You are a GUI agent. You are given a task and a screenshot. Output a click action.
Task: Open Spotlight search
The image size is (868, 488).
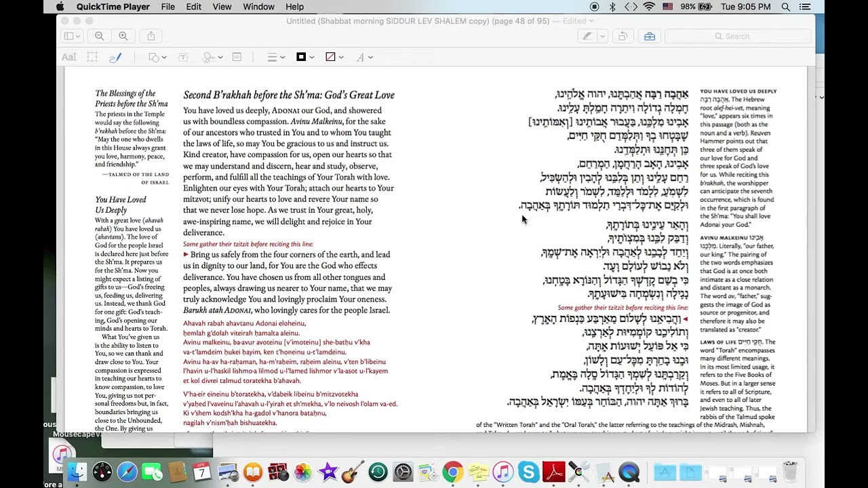(x=786, y=7)
